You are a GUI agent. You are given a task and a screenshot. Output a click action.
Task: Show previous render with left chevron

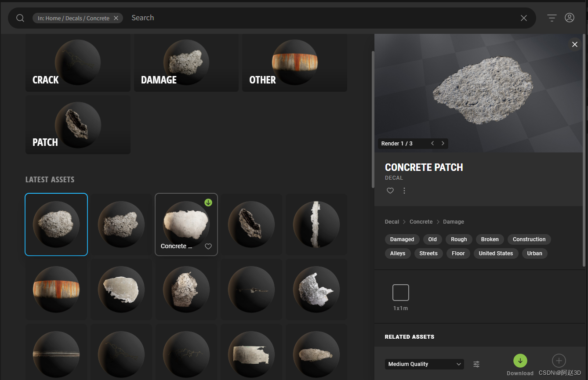pyautogui.click(x=432, y=144)
